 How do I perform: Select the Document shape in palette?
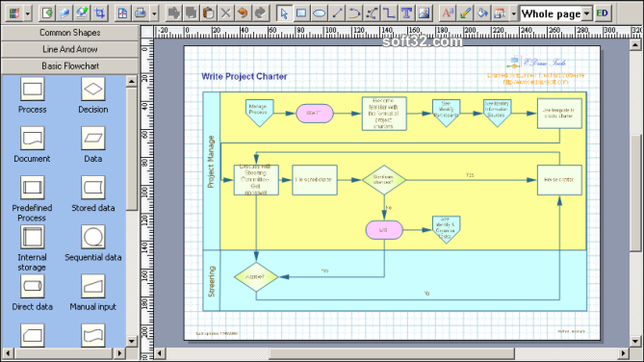[32, 144]
